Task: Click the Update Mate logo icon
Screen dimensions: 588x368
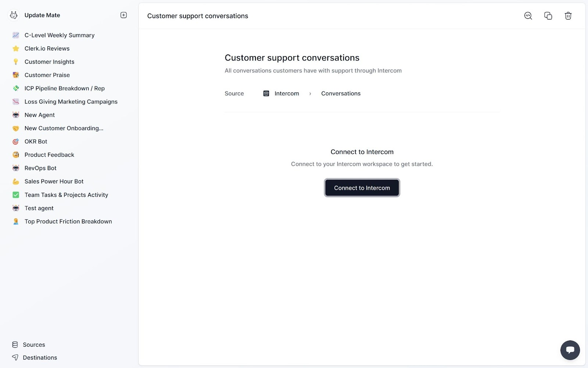Action: click(x=14, y=15)
